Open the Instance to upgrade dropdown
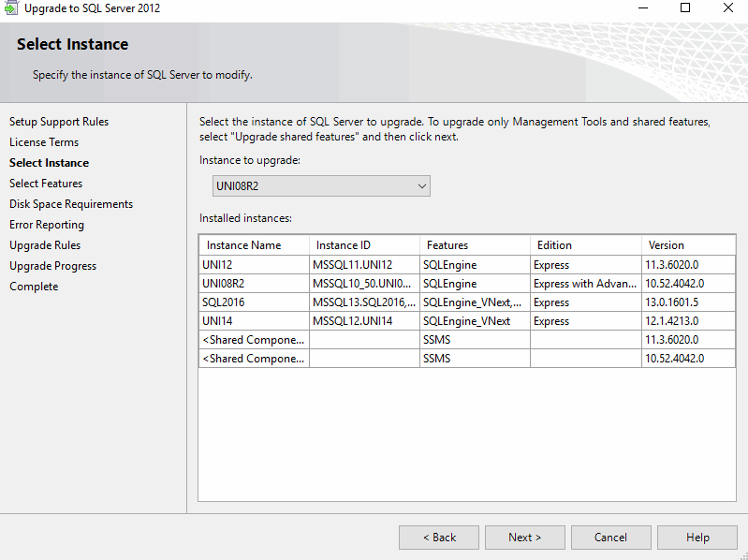Image resolution: width=748 pixels, height=560 pixels. click(x=315, y=185)
